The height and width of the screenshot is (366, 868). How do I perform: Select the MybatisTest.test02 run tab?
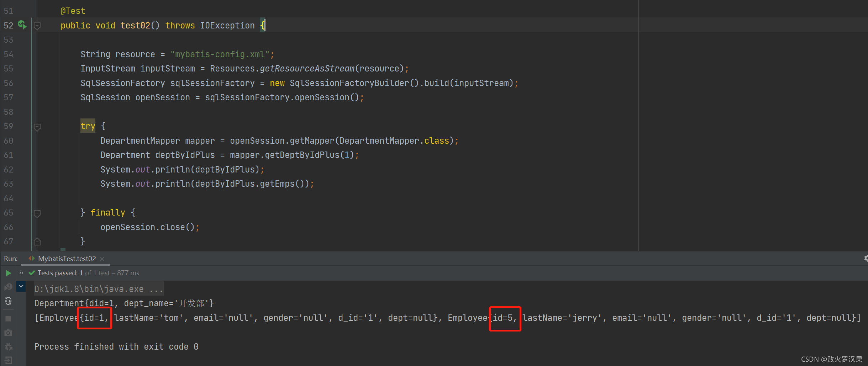coord(67,259)
